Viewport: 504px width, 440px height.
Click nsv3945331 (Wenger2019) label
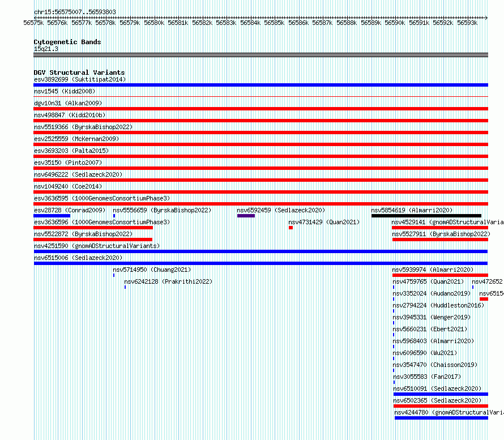432,317
